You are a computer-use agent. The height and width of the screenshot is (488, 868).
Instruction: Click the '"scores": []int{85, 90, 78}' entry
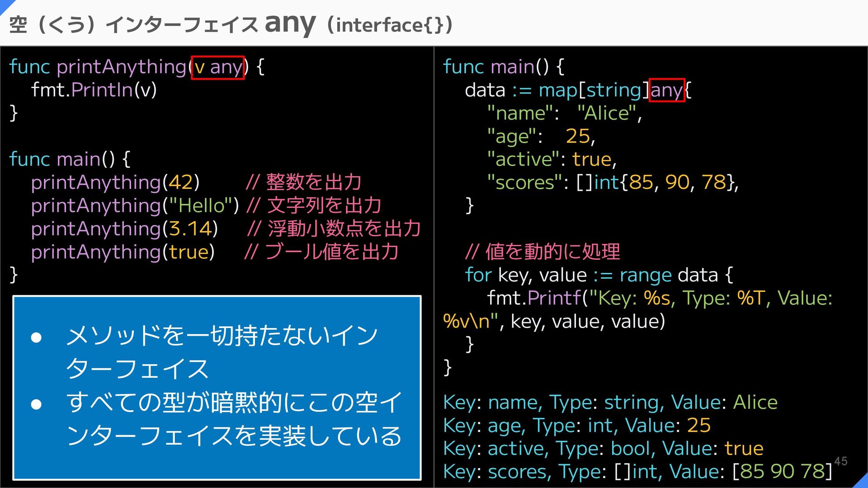[613, 183]
